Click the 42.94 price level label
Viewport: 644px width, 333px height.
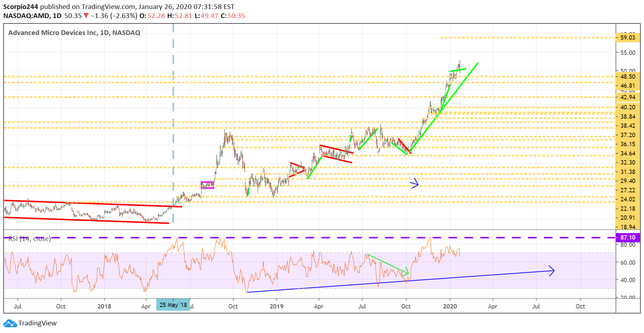tap(628, 97)
